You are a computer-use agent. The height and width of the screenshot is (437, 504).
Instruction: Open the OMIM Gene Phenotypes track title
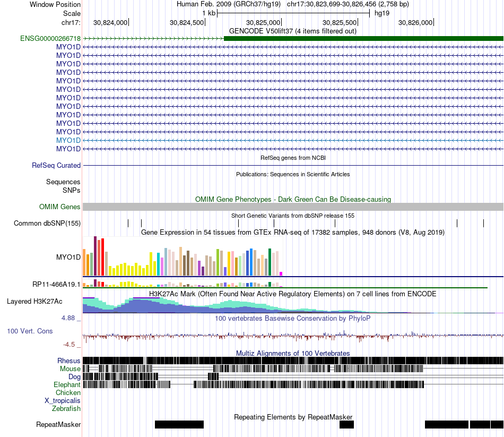pyautogui.click(x=293, y=199)
